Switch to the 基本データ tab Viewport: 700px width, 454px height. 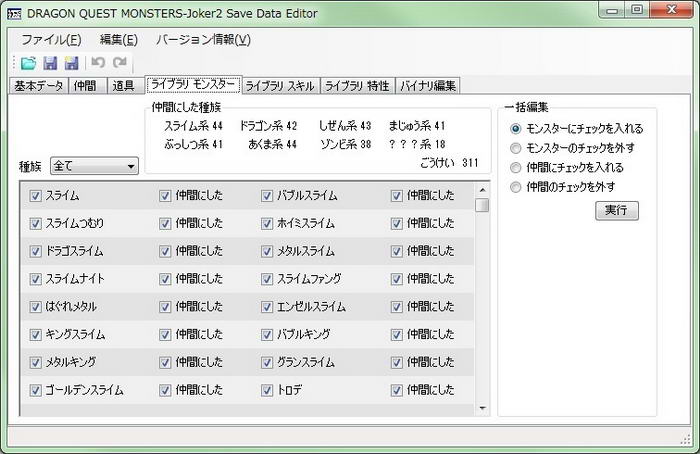point(39,86)
